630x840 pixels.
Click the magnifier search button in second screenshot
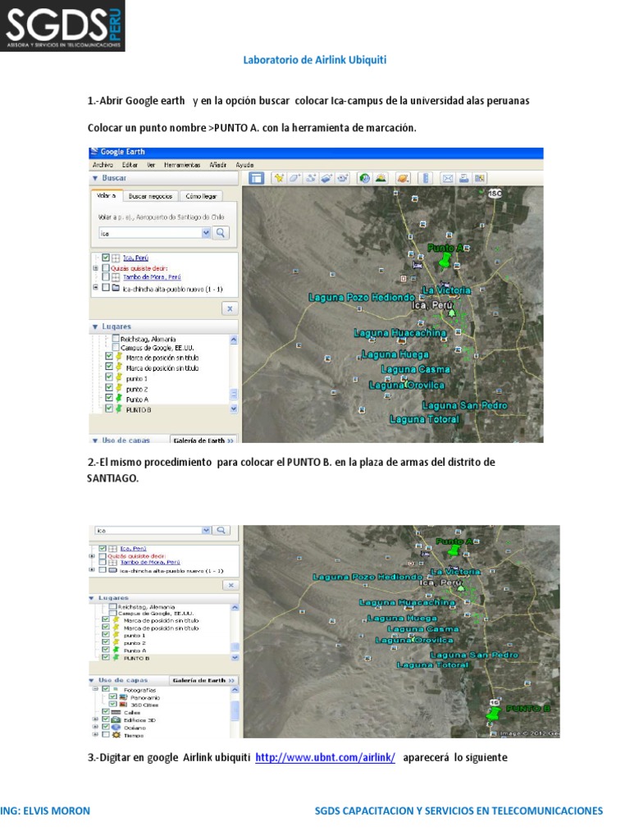point(221,531)
